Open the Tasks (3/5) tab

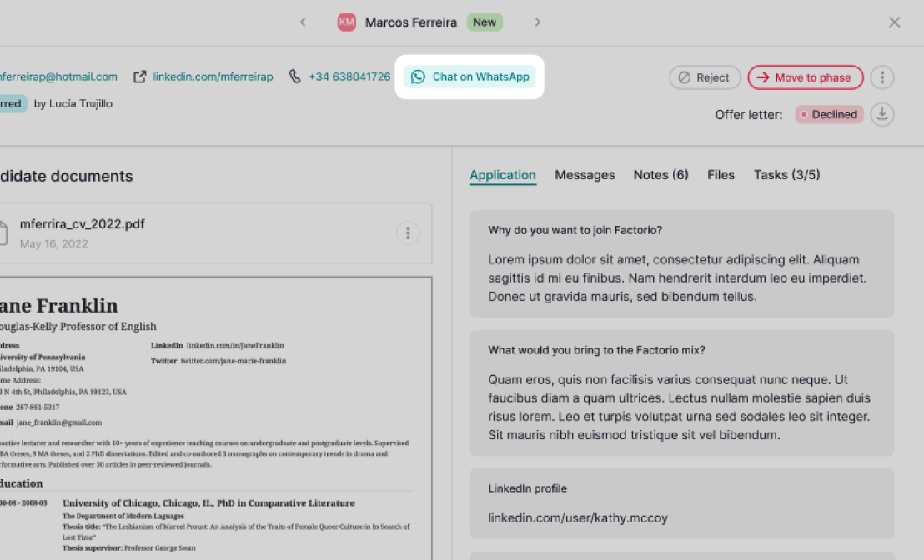click(786, 175)
